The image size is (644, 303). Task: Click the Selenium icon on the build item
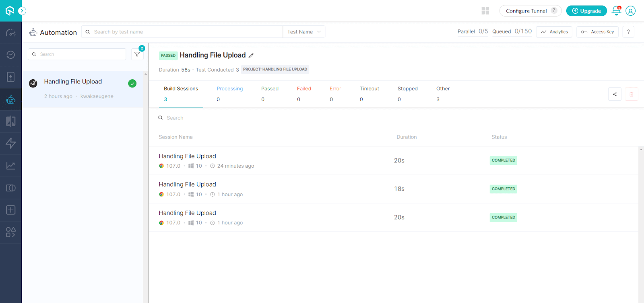click(33, 83)
